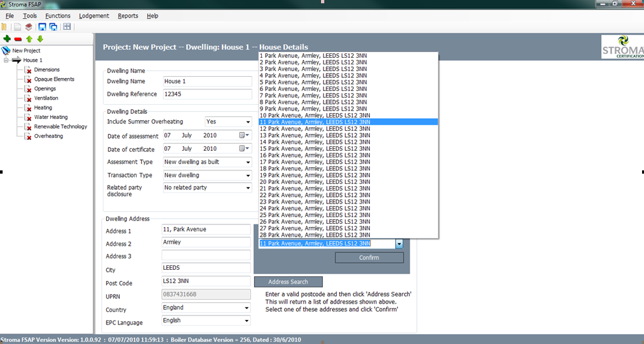The height and width of the screenshot is (344, 644).
Task: Open the Related party disclosure dropdown
Action: click(x=247, y=188)
